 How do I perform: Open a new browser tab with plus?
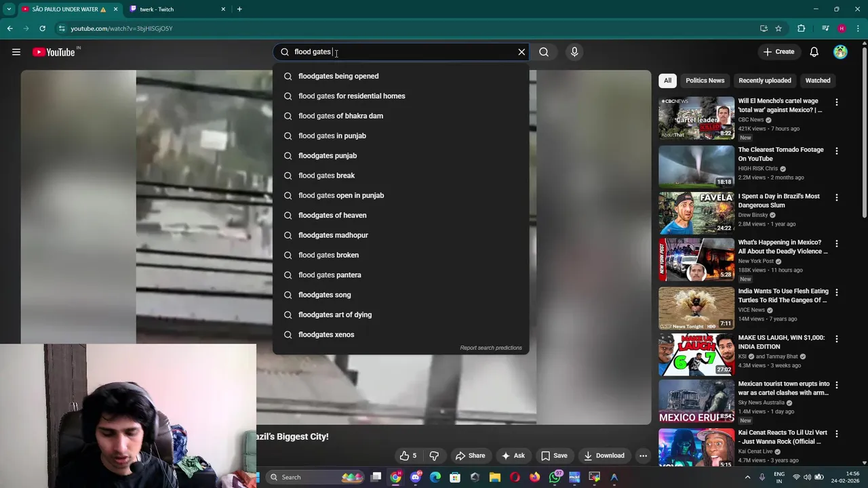(x=239, y=9)
